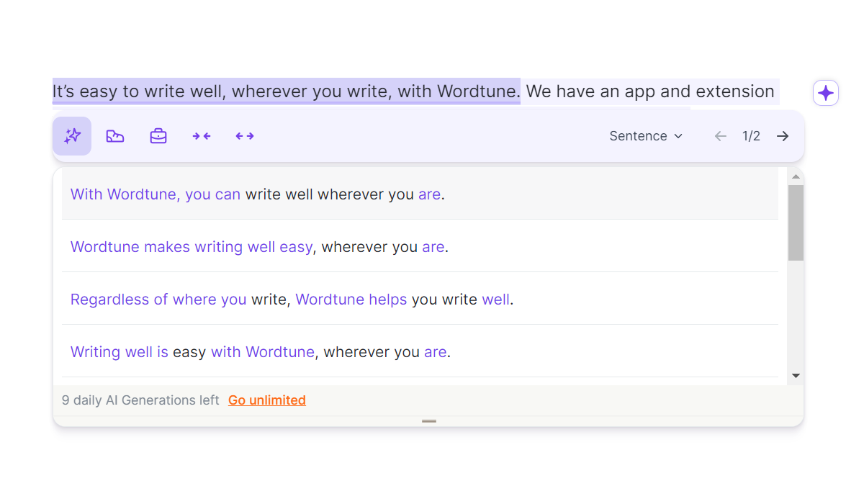
Task: Click the highlighted sentence in the editor
Action: 286,92
